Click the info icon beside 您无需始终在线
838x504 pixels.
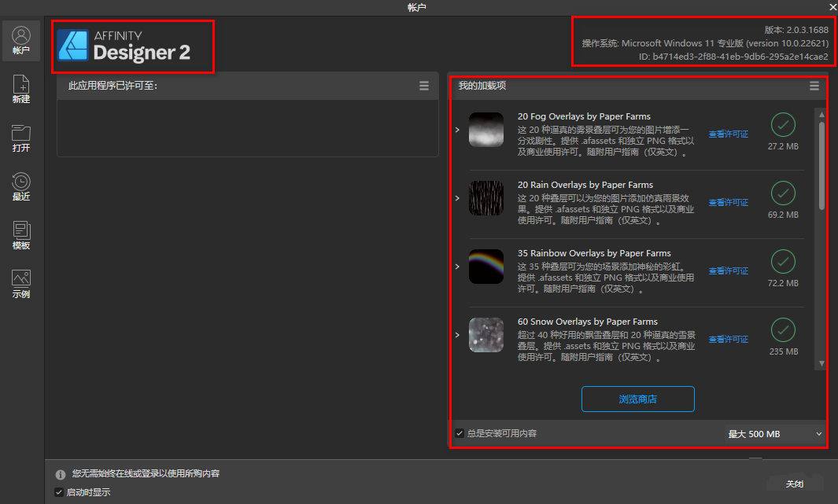(61, 474)
